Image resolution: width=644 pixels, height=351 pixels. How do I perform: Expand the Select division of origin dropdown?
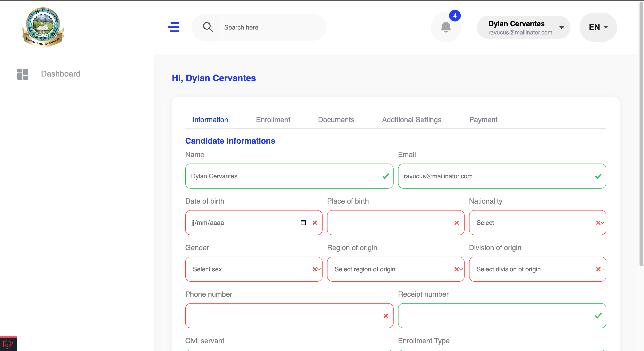point(537,269)
